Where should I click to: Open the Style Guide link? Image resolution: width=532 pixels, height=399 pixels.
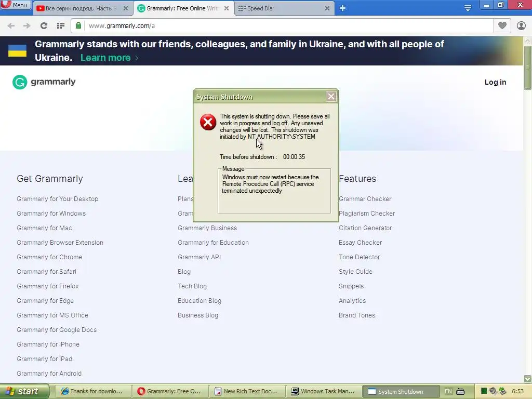point(355,272)
